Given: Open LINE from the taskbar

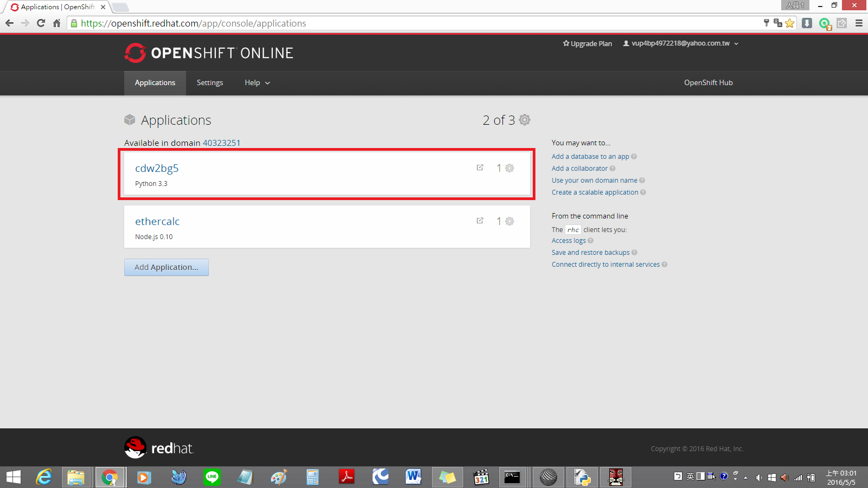Looking at the screenshot, I should (212, 477).
